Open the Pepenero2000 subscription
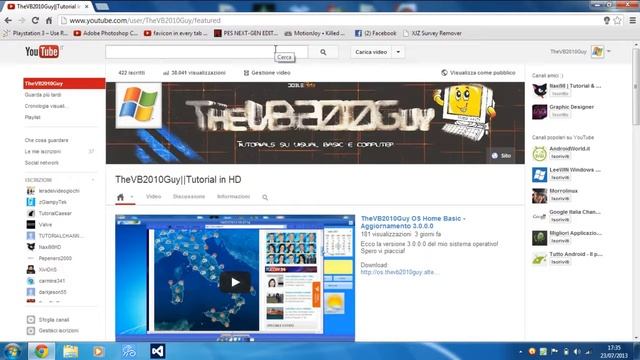 pyautogui.click(x=55, y=258)
